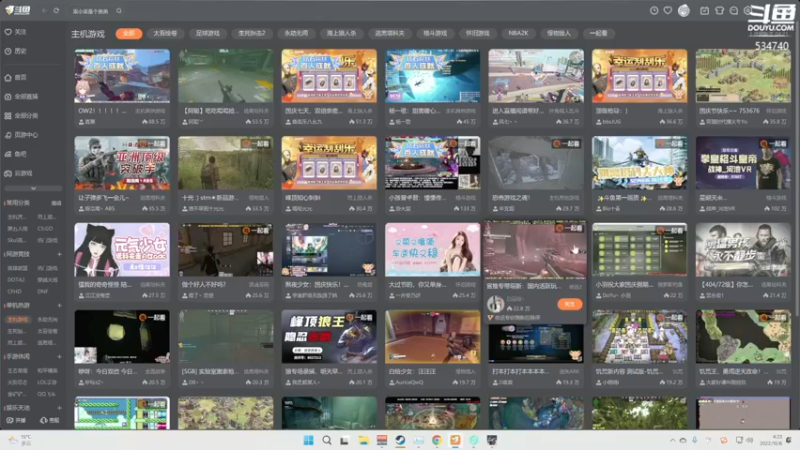Click the edit link next to 常用分类
800x450 pixels.
point(56,203)
